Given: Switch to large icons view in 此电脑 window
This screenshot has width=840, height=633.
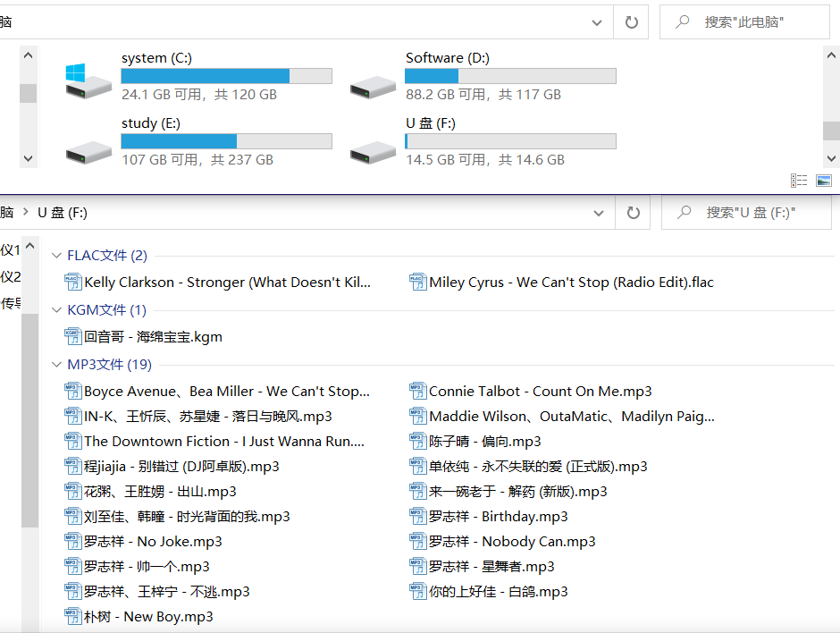Looking at the screenshot, I should [823, 181].
